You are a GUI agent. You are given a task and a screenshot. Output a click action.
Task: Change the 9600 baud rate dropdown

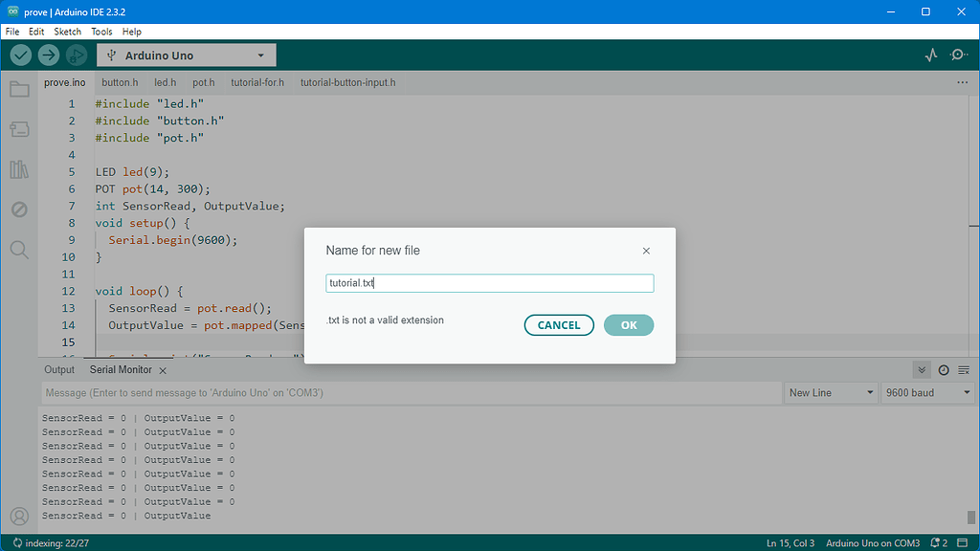click(x=925, y=392)
